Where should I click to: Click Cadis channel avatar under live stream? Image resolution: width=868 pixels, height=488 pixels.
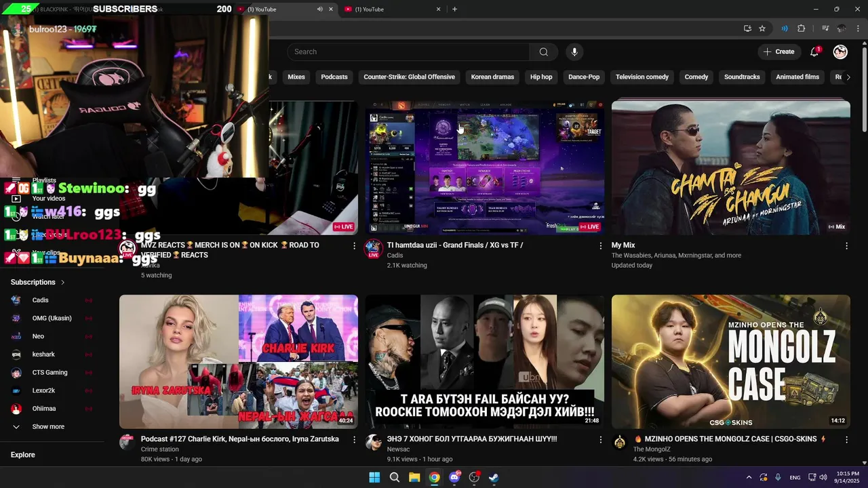coord(373,249)
